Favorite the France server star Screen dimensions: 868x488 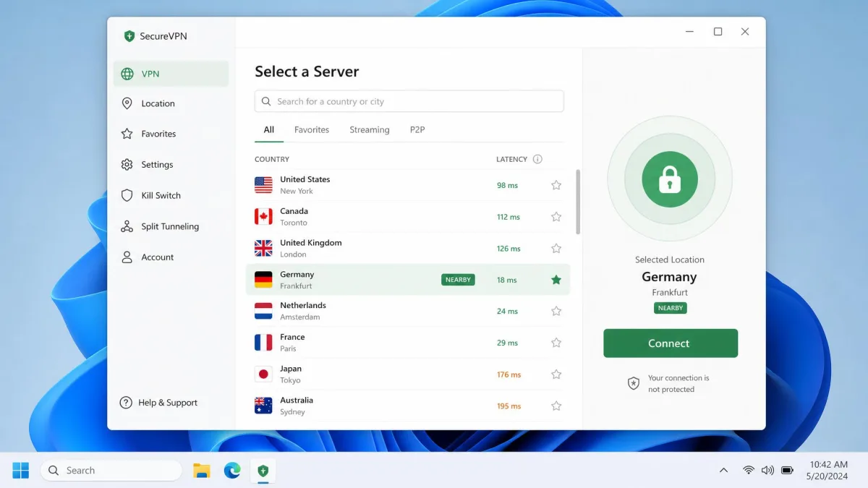pyautogui.click(x=556, y=343)
